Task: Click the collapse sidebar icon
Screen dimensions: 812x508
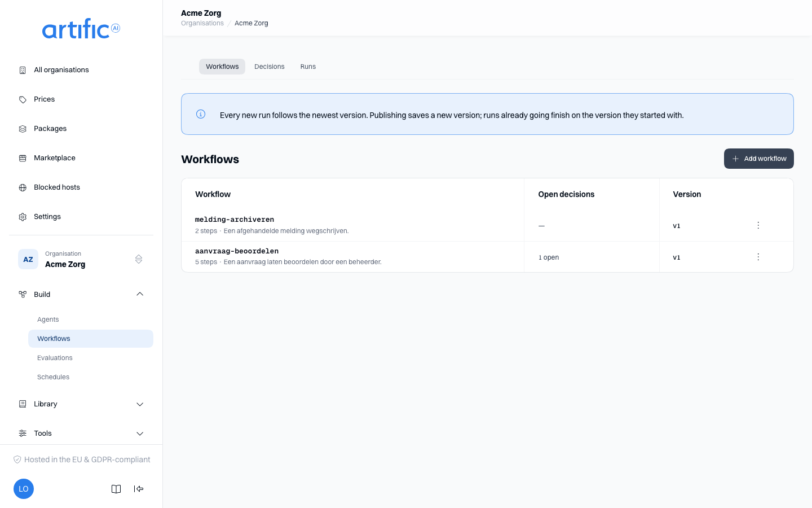Action: coord(139,489)
